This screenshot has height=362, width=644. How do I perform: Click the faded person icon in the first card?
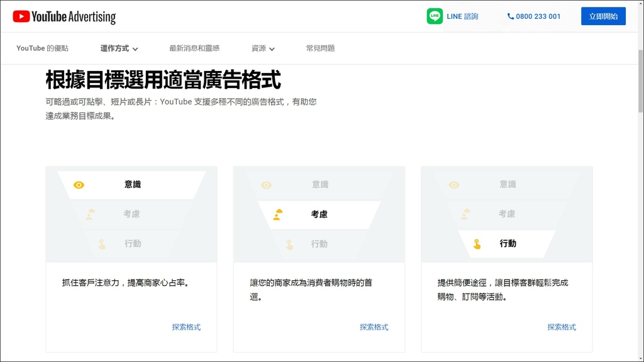(x=91, y=214)
